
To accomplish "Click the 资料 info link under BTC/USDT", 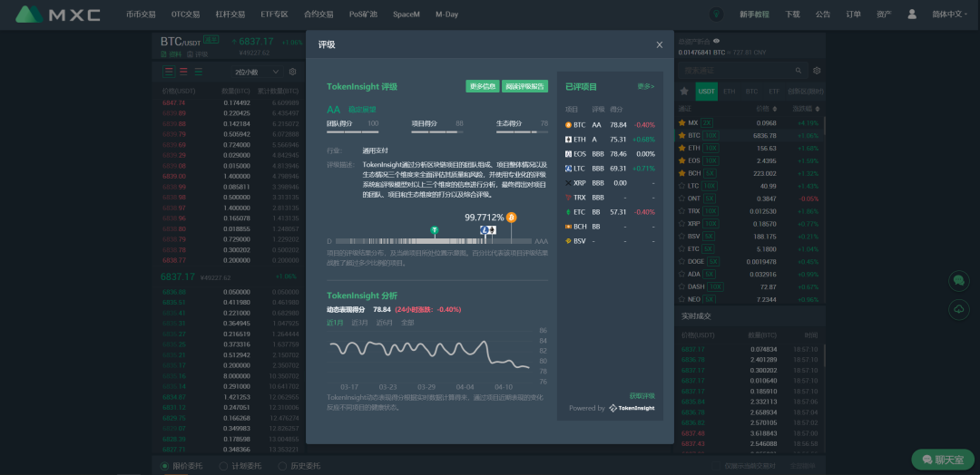I will click(171, 54).
